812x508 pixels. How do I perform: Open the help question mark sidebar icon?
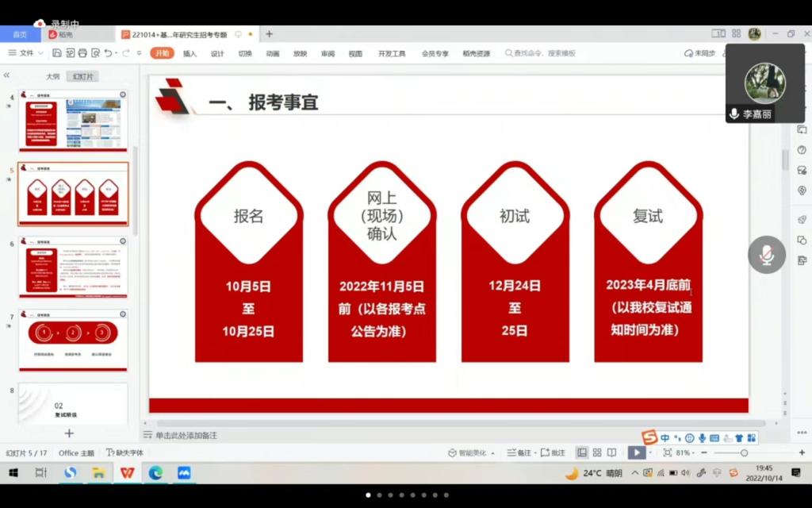point(802,150)
